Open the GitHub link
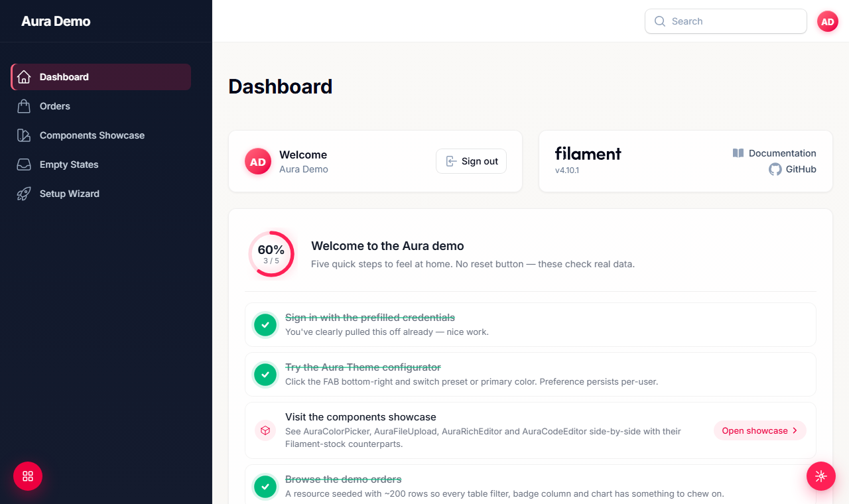The image size is (849, 504). [x=793, y=169]
